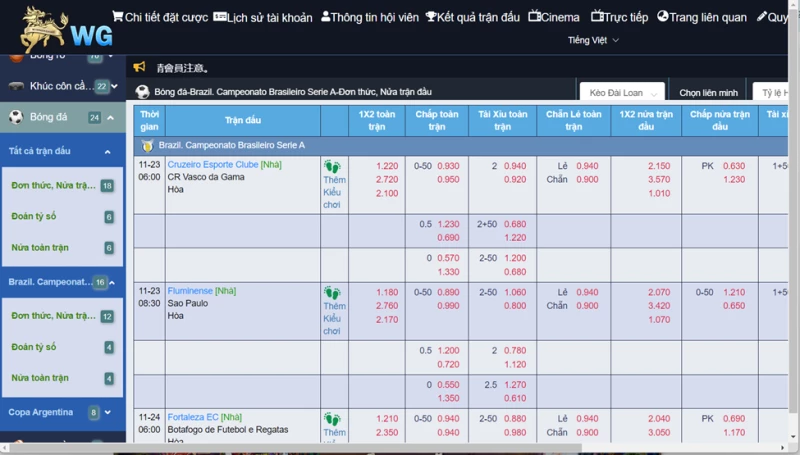This screenshot has height=455, width=800.
Task: Select Đơn thức, Nửa trận with 12 matches
Action: click(x=62, y=316)
